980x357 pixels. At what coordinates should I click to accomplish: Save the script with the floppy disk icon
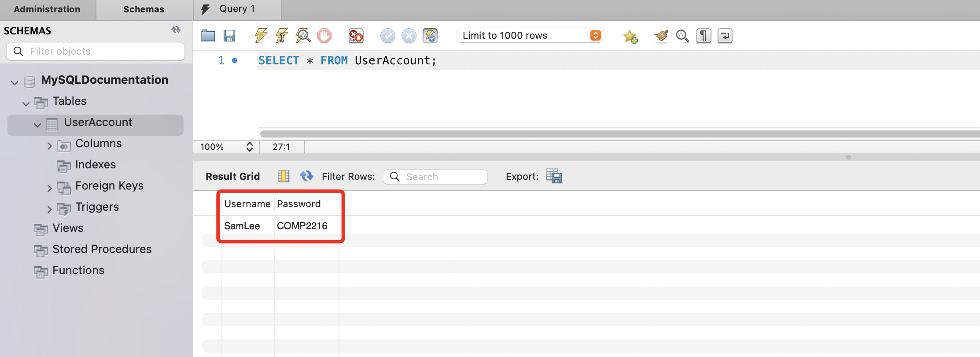[229, 36]
